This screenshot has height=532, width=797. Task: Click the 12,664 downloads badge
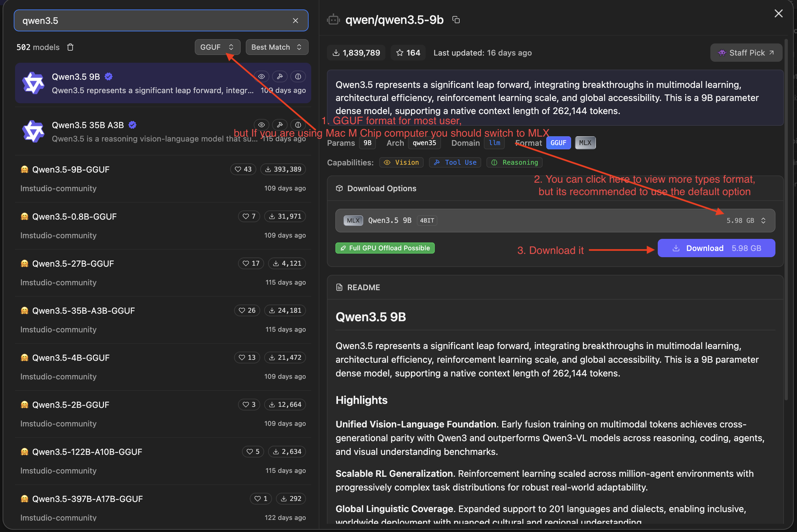pyautogui.click(x=285, y=405)
